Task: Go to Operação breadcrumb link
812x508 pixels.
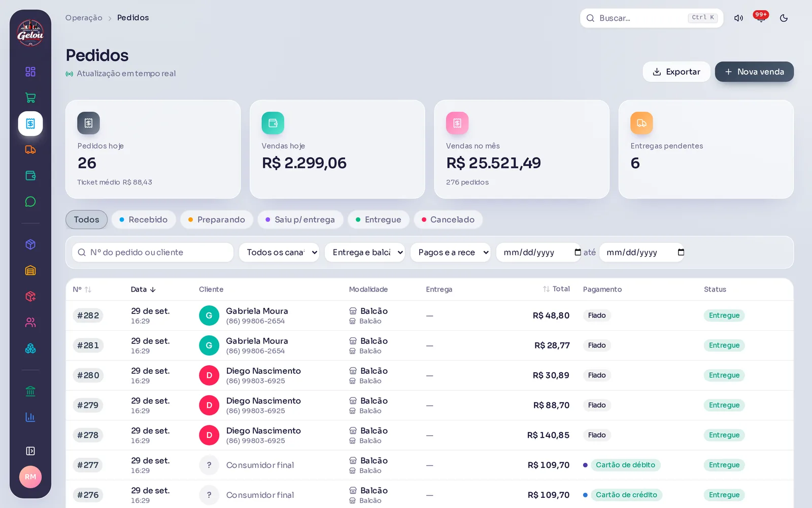Action: pos(84,18)
